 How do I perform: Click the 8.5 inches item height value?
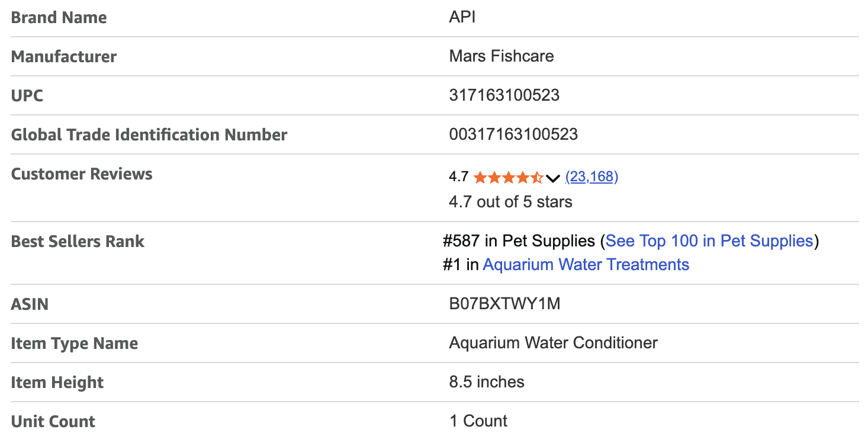[x=486, y=382]
